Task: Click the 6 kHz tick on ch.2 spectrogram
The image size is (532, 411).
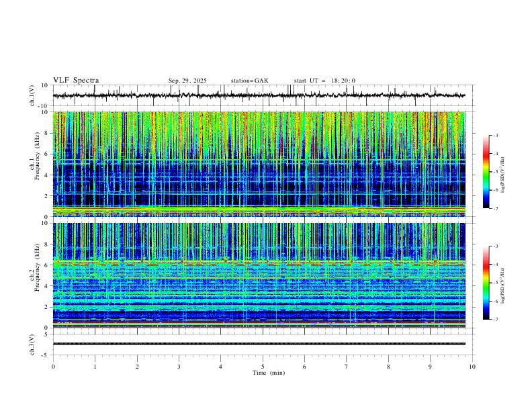Action: pyautogui.click(x=46, y=265)
